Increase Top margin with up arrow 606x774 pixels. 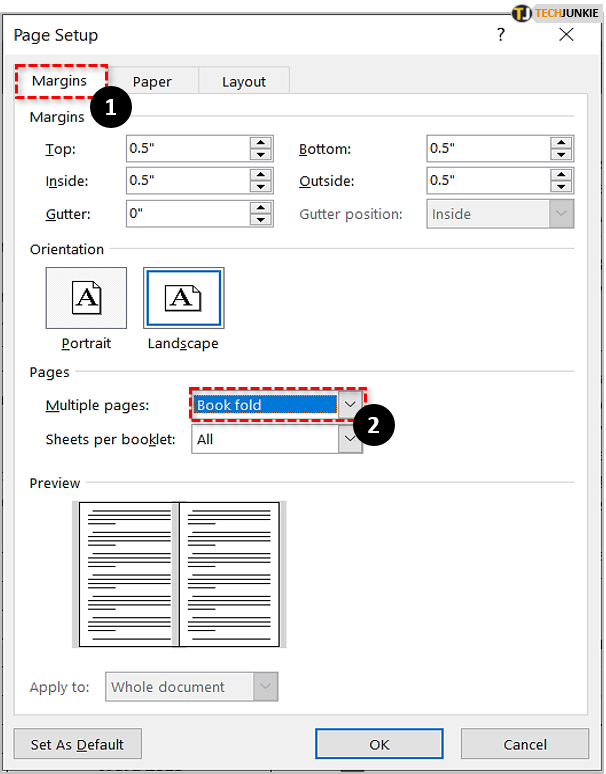(261, 143)
